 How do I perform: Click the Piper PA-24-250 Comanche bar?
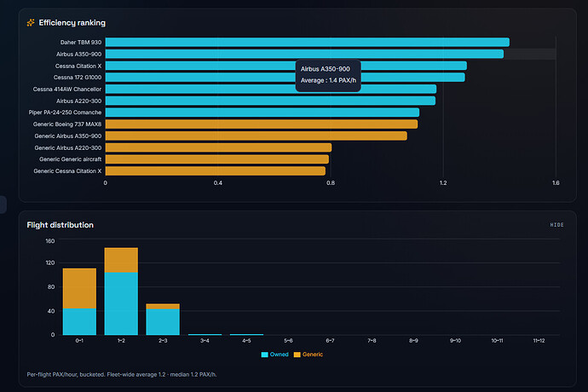click(262, 112)
